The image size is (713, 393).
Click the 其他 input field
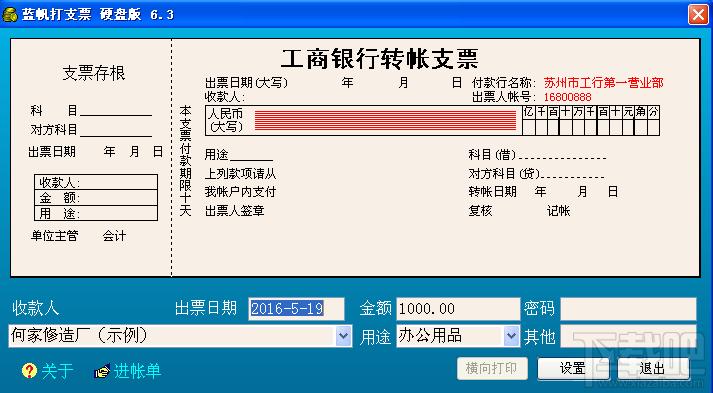pyautogui.click(x=628, y=336)
